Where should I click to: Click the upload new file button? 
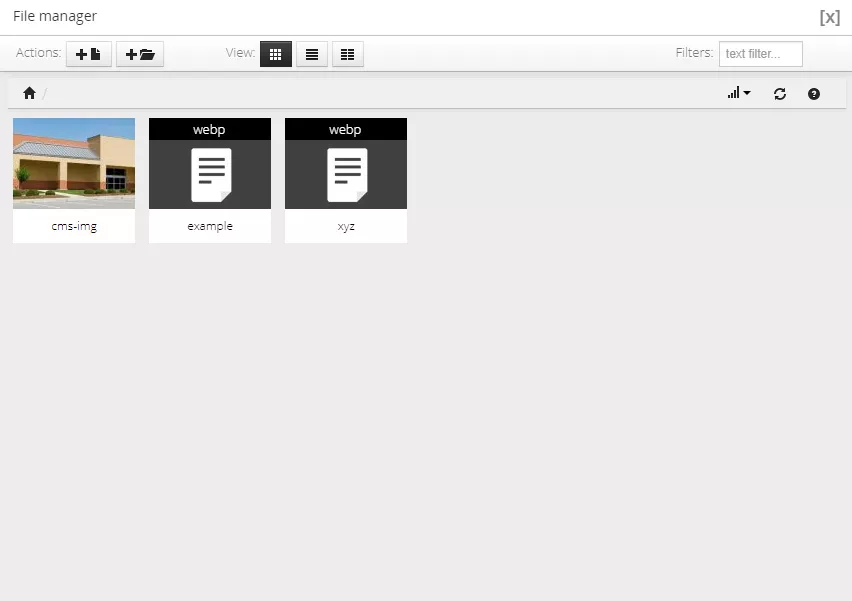point(89,54)
